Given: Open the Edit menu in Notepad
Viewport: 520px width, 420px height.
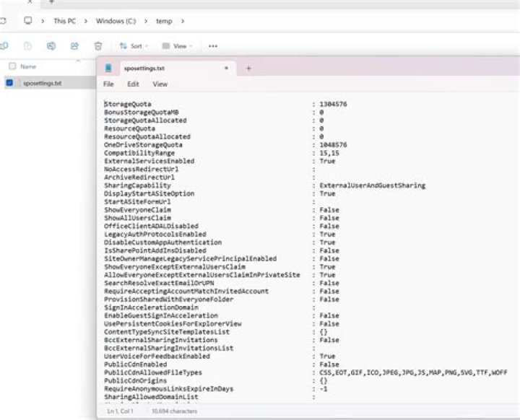Looking at the screenshot, I should [133, 84].
